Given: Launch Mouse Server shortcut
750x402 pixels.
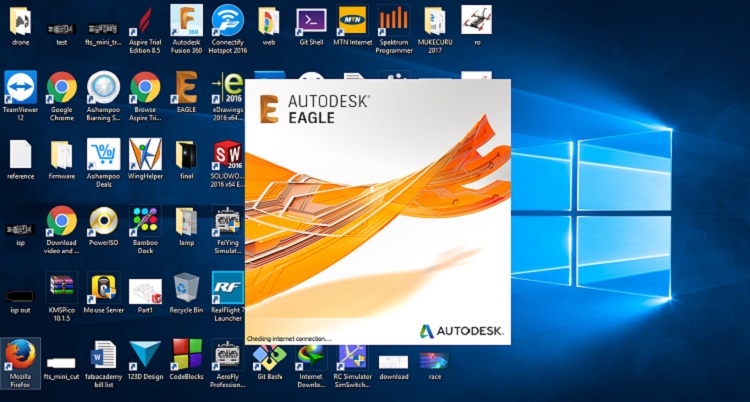Looking at the screenshot, I should pos(104,288).
